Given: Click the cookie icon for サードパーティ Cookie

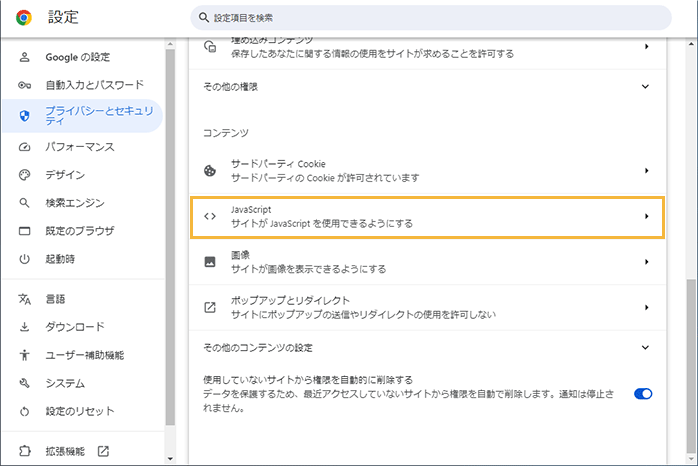Looking at the screenshot, I should 210,170.
